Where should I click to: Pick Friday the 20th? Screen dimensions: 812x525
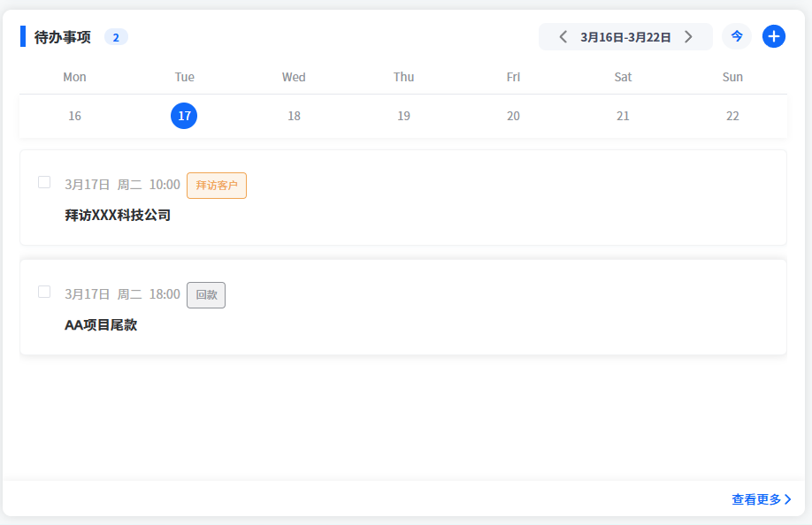513,116
